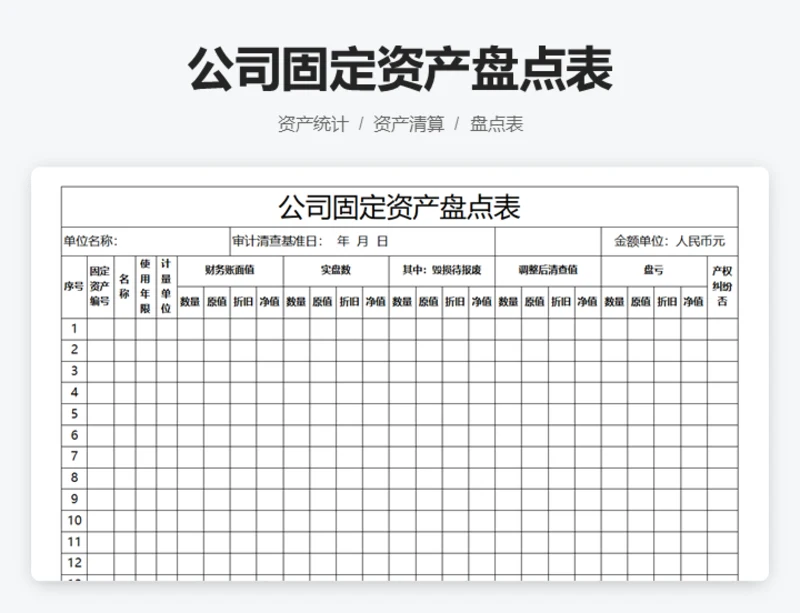
Task: Select the 资产清算 tag
Action: coord(409,124)
